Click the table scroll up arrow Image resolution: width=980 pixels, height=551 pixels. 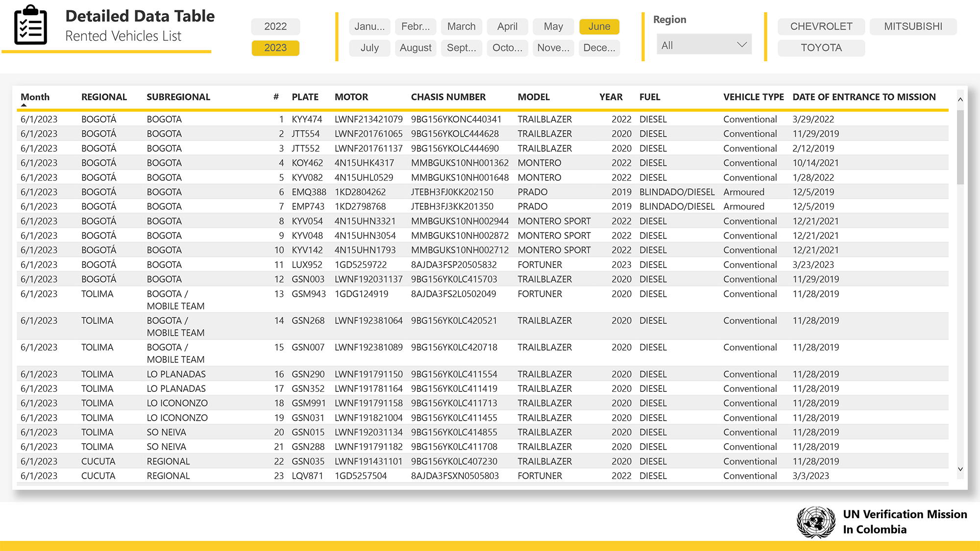coord(960,99)
